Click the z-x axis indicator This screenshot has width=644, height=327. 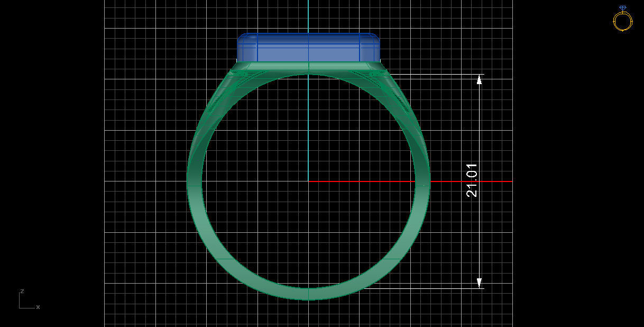point(29,299)
